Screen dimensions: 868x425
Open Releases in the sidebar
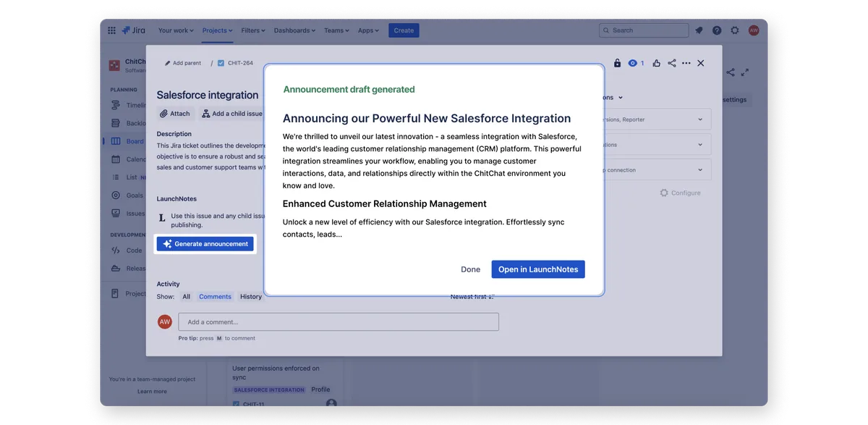pos(129,269)
